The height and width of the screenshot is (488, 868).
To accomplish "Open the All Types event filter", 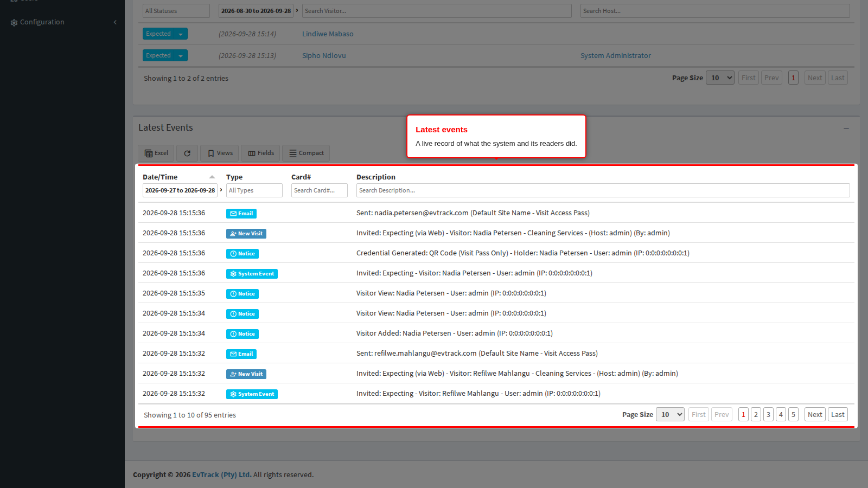I will click(x=254, y=190).
